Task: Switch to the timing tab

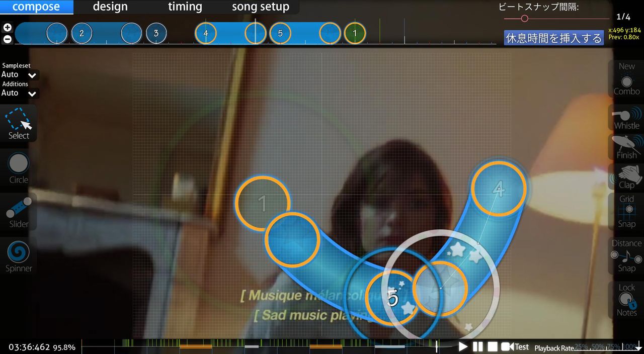Action: point(185,7)
